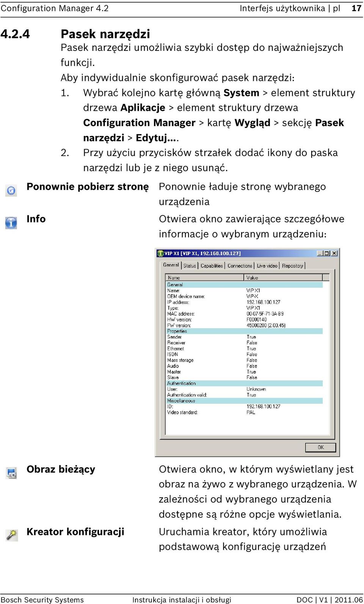
Task: Click the Name column header
Action: pyautogui.click(x=205, y=278)
